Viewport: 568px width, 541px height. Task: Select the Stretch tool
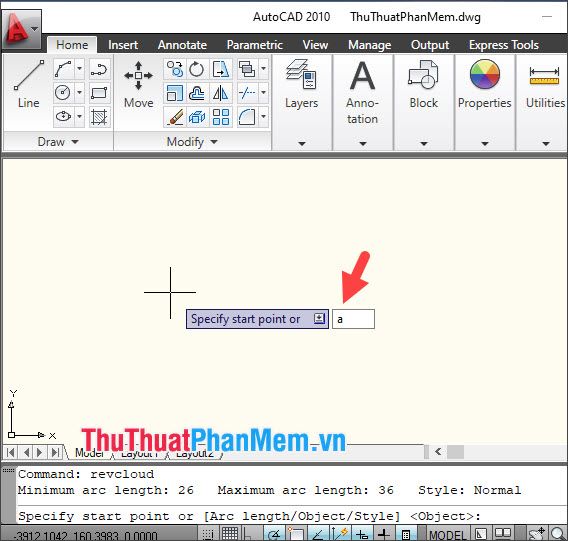coord(220,69)
